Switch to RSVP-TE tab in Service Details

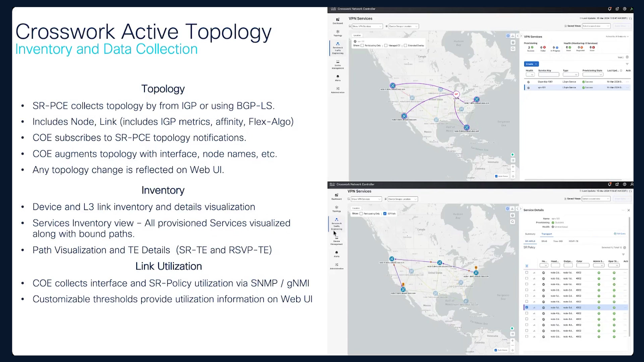[574, 241]
